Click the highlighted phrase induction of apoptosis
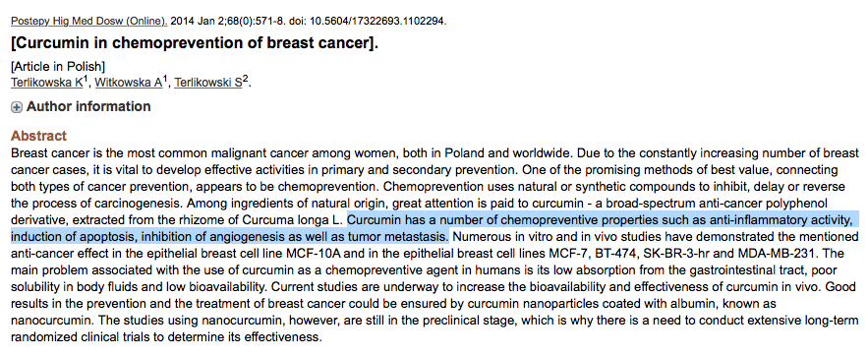868x356 pixels. (x=72, y=237)
